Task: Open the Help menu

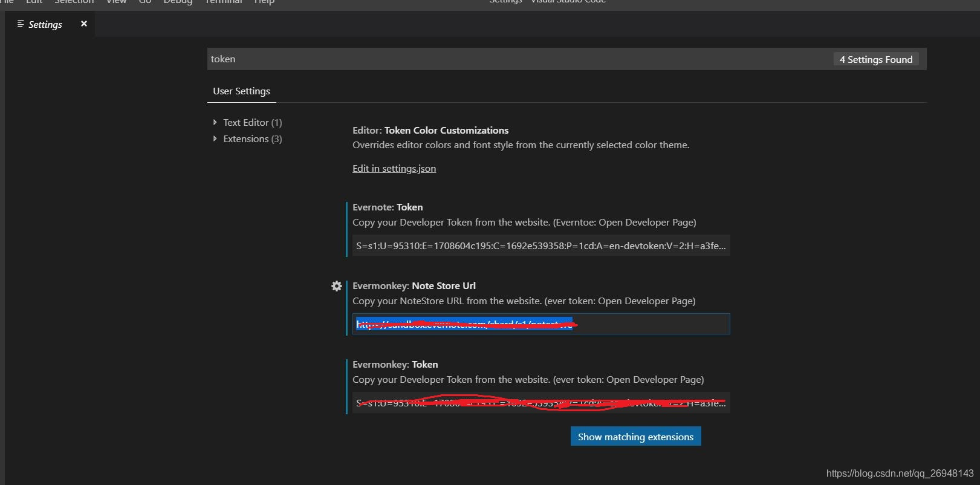Action: 264,2
